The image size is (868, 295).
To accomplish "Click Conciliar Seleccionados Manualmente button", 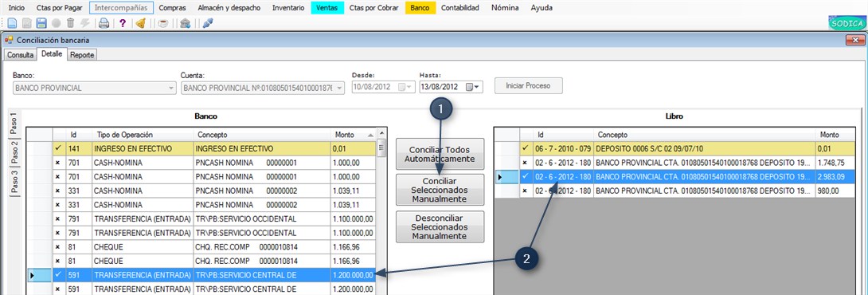I will pos(440,191).
